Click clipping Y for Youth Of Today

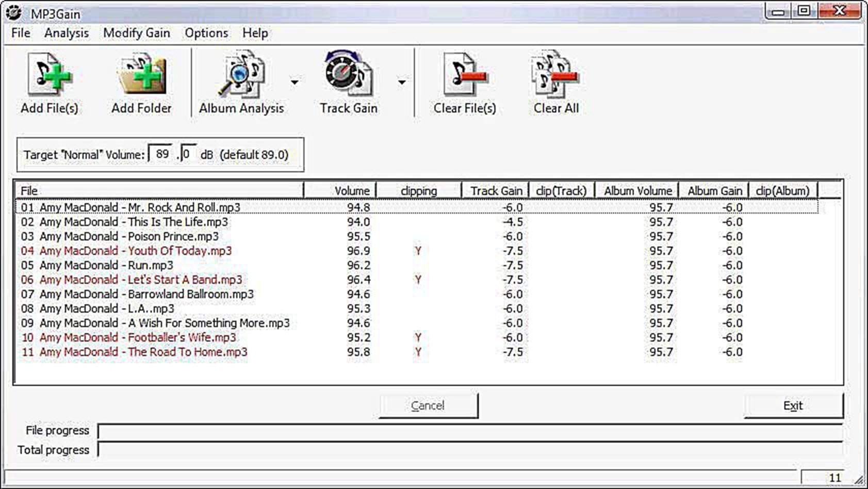[x=418, y=251]
